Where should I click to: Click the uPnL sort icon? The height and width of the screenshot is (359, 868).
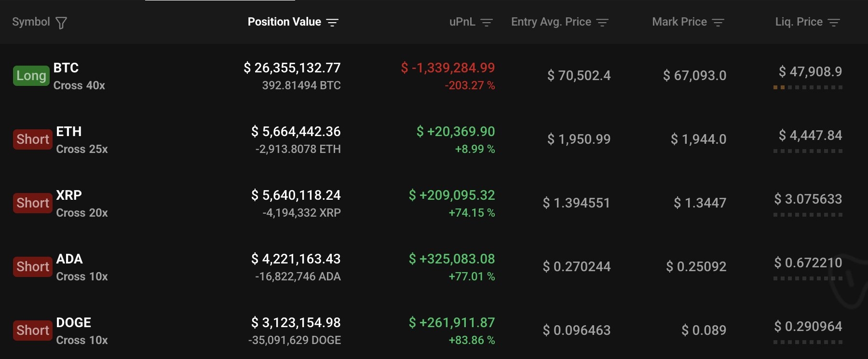[487, 22]
